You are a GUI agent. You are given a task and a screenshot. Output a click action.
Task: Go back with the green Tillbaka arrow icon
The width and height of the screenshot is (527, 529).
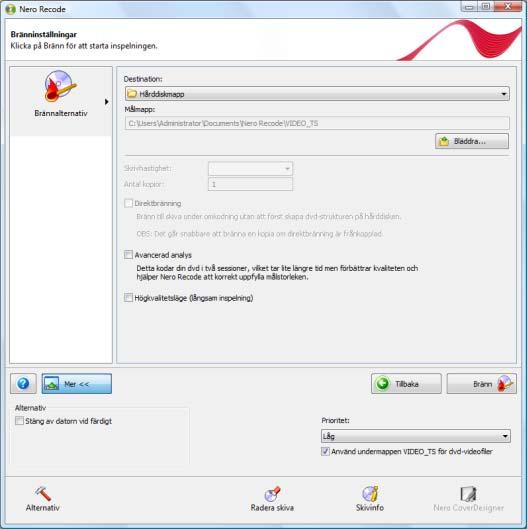[383, 384]
